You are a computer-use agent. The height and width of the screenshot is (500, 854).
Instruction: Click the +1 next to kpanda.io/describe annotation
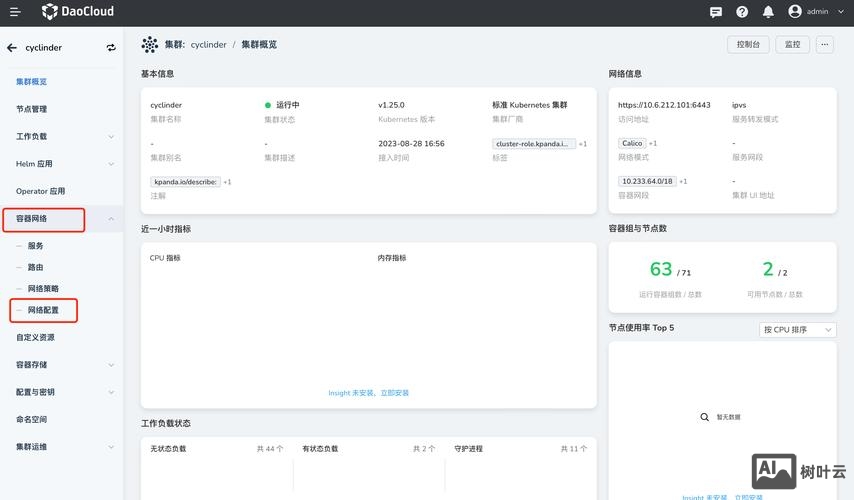(x=227, y=182)
